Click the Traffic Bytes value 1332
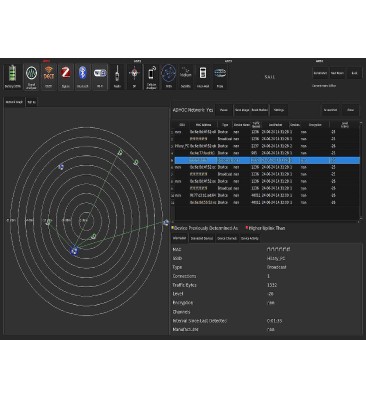366x398 pixels. pos(272,285)
